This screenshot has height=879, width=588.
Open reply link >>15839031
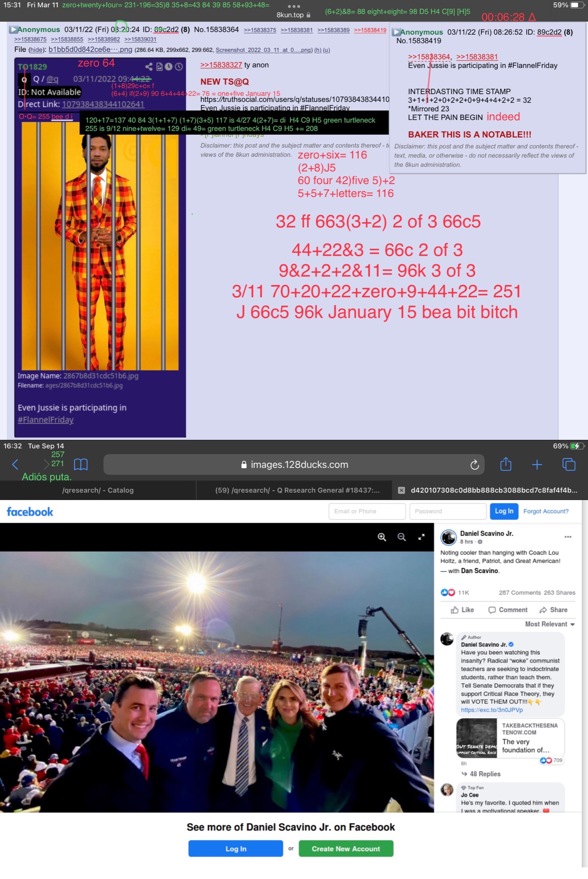pos(140,40)
